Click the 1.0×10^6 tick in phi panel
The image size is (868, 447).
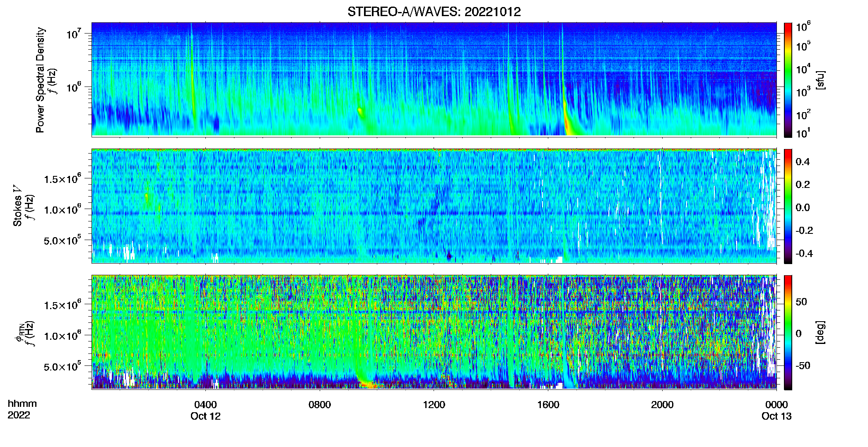(63, 335)
